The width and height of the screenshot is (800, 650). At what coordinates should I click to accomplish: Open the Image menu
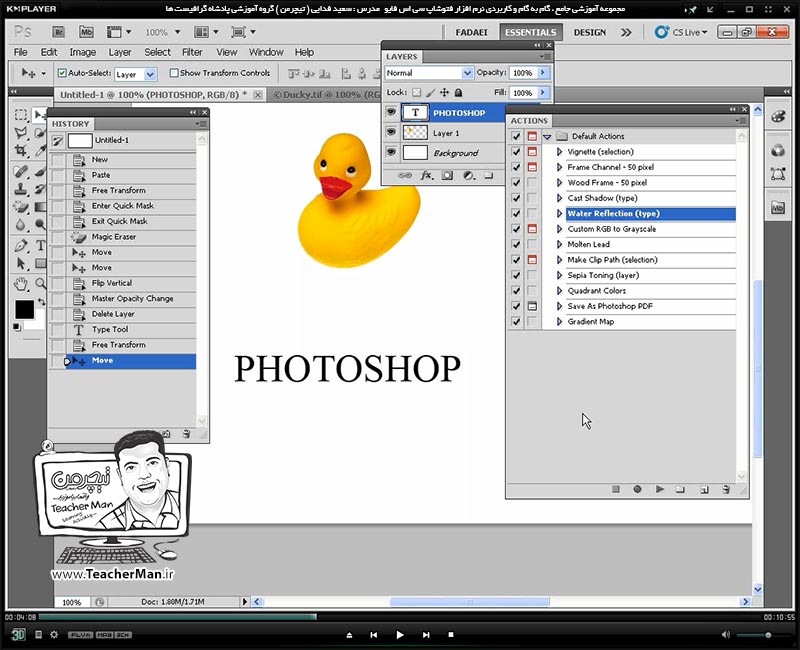pos(83,52)
